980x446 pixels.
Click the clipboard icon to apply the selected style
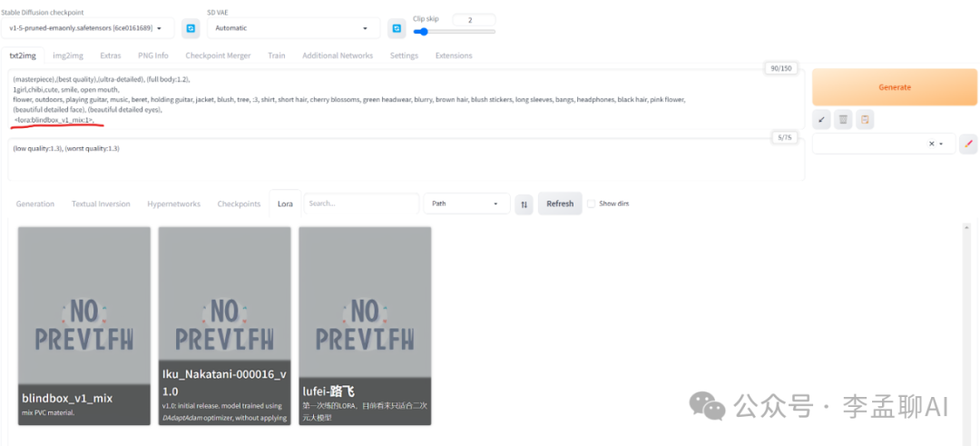865,120
